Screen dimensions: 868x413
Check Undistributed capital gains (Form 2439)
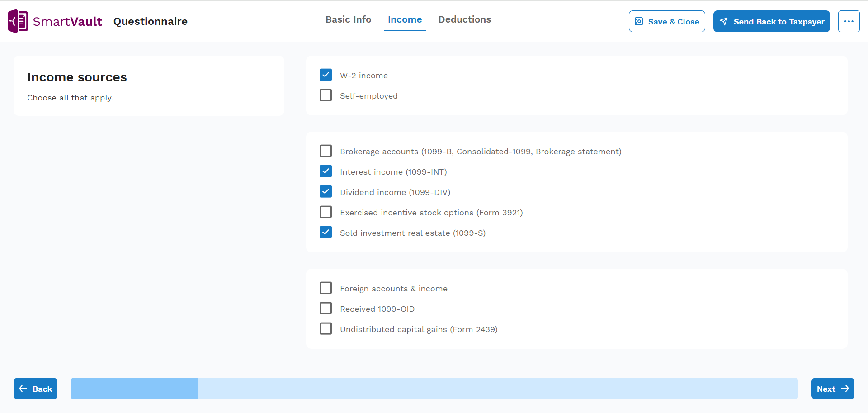coord(325,328)
